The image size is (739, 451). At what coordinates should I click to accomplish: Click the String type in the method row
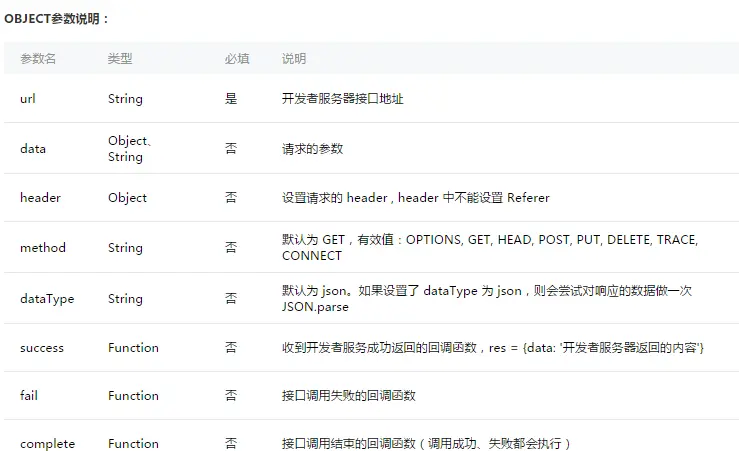(x=125, y=248)
